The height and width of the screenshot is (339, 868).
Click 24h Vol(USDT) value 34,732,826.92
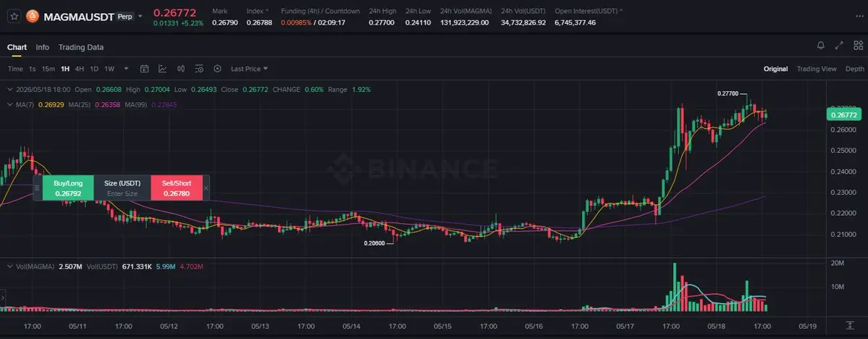[x=523, y=22]
